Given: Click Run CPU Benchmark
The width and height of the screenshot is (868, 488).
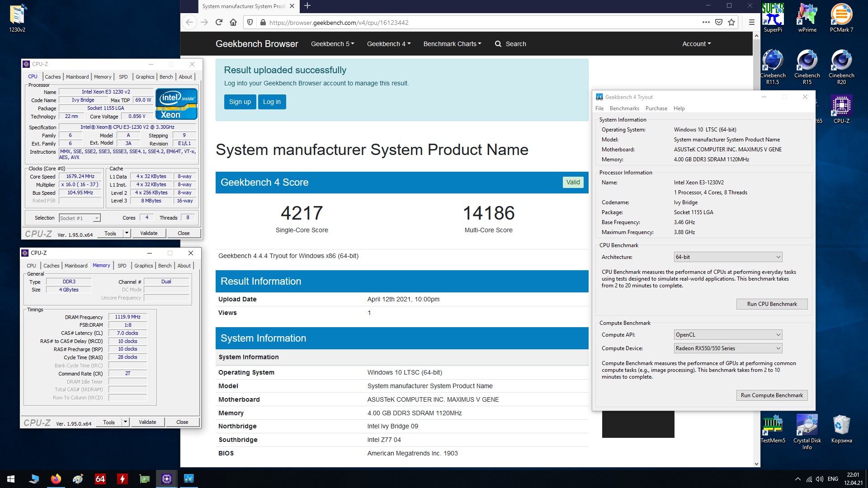Looking at the screenshot, I should [772, 304].
